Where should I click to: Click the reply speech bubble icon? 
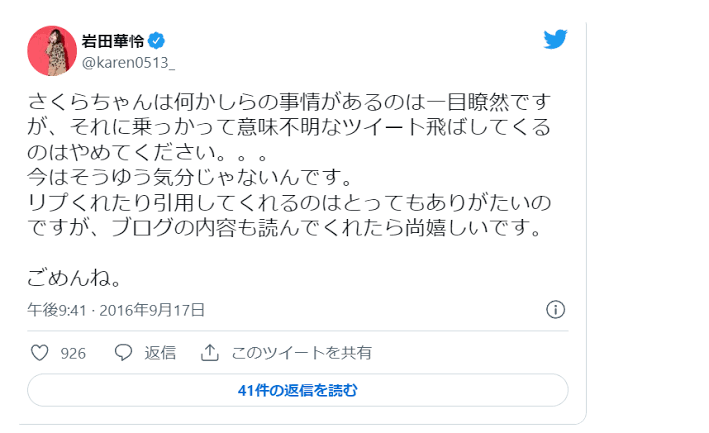point(123,353)
